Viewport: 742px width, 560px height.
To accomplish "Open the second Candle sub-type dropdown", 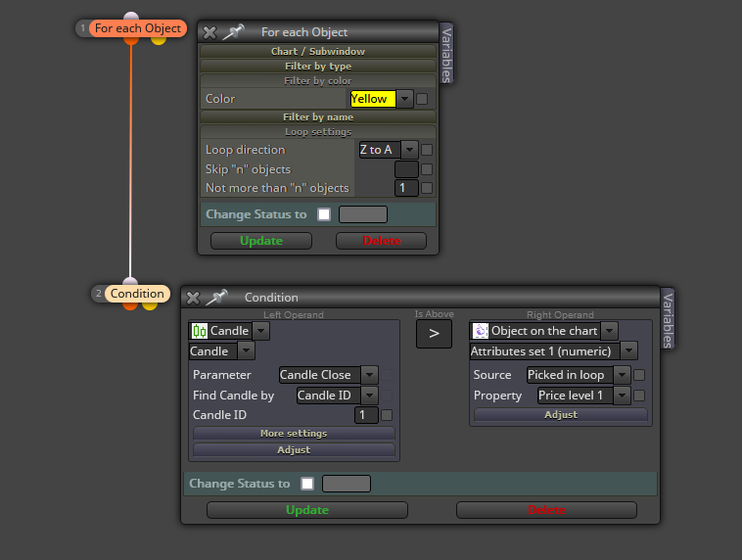I will coord(246,351).
